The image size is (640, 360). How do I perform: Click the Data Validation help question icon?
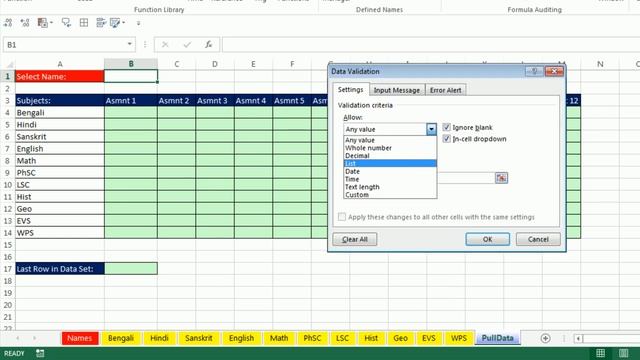point(534,71)
